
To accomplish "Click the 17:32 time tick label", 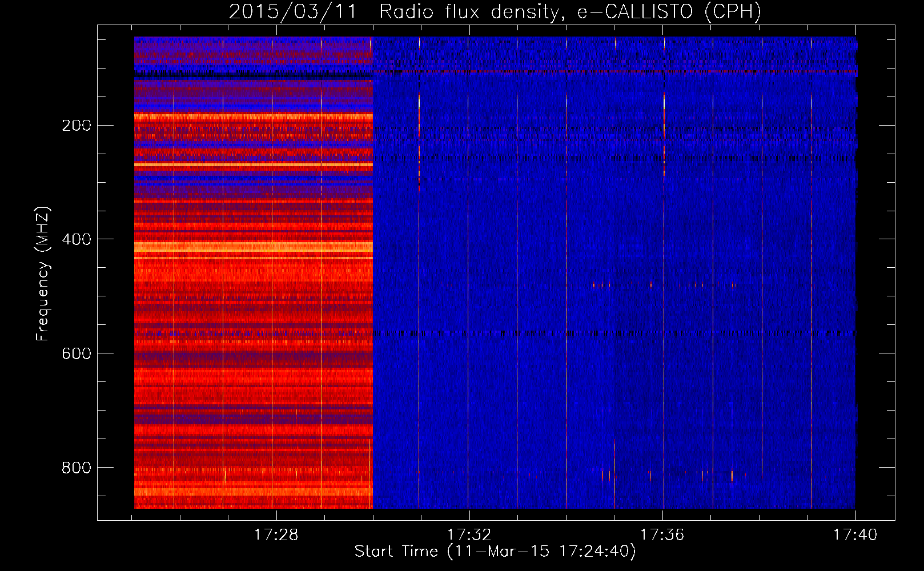I will (469, 534).
